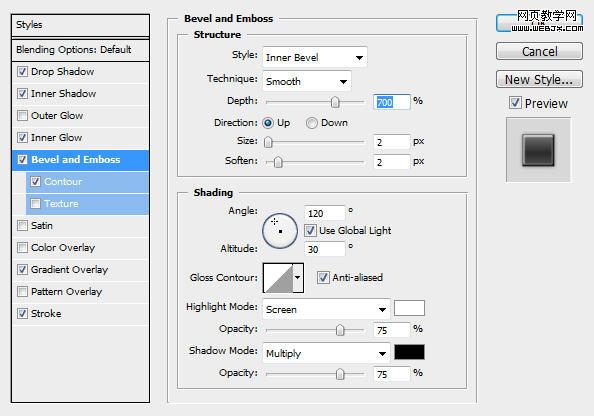Click the New Style... button
This screenshot has height=416, width=594.
(x=539, y=80)
